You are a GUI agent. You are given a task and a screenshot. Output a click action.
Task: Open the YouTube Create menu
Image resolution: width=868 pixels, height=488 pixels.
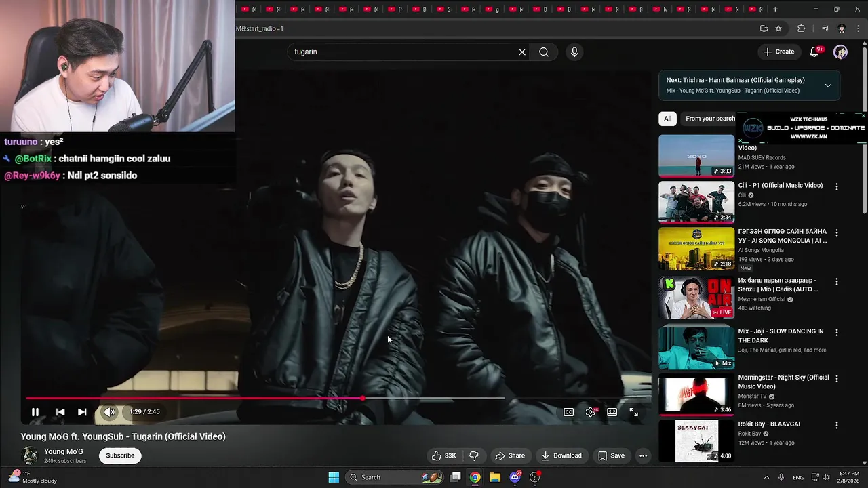point(778,52)
